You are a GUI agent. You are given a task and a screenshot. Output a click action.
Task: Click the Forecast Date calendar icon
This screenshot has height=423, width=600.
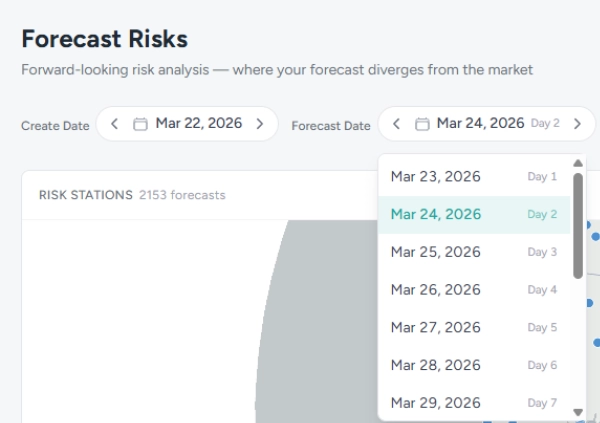[422, 124]
